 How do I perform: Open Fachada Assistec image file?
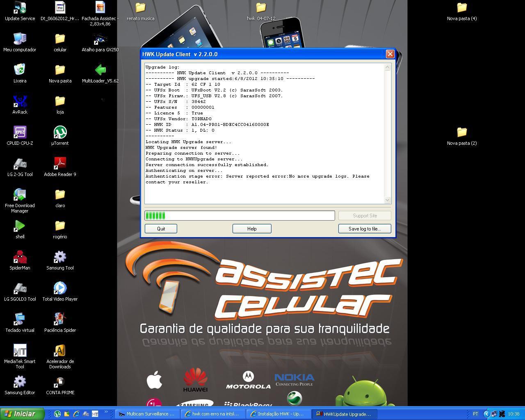[x=100, y=14]
